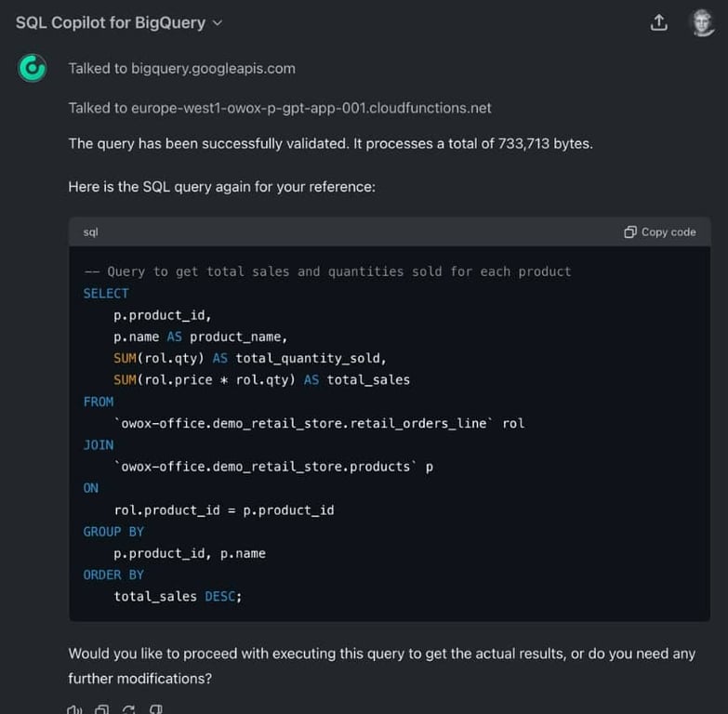This screenshot has width=728, height=714.
Task: Expand the 'Talked to europe-west1-owox' cloudfunctions action
Action: click(280, 108)
